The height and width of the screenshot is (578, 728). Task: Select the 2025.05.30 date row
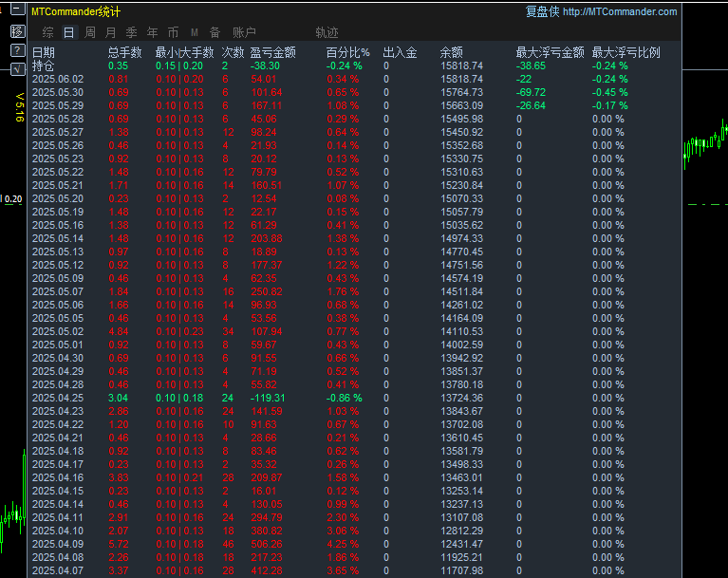(x=58, y=92)
